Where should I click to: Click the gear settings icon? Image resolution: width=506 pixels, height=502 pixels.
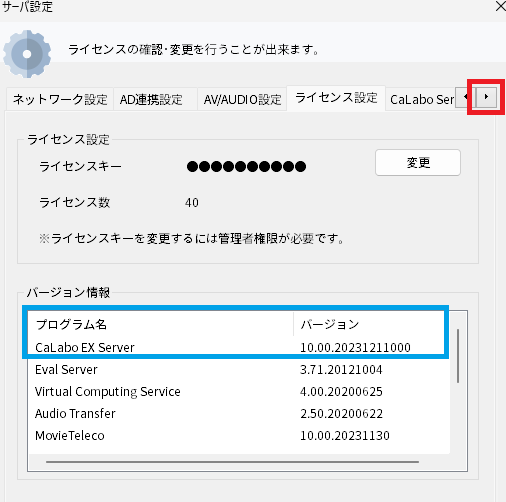pyautogui.click(x=27, y=54)
